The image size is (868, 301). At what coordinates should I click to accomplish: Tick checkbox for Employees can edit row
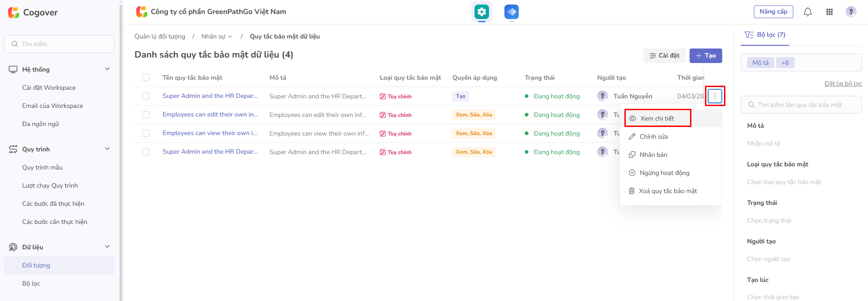pos(146,115)
